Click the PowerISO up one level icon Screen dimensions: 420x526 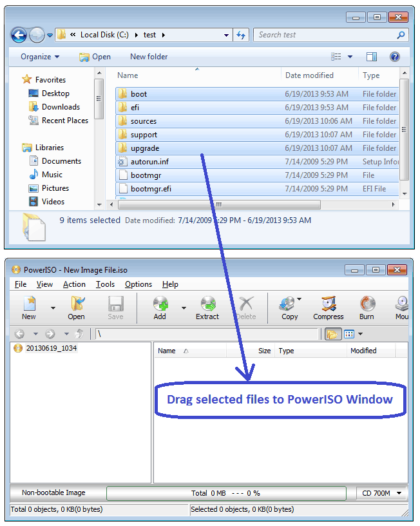point(79,334)
